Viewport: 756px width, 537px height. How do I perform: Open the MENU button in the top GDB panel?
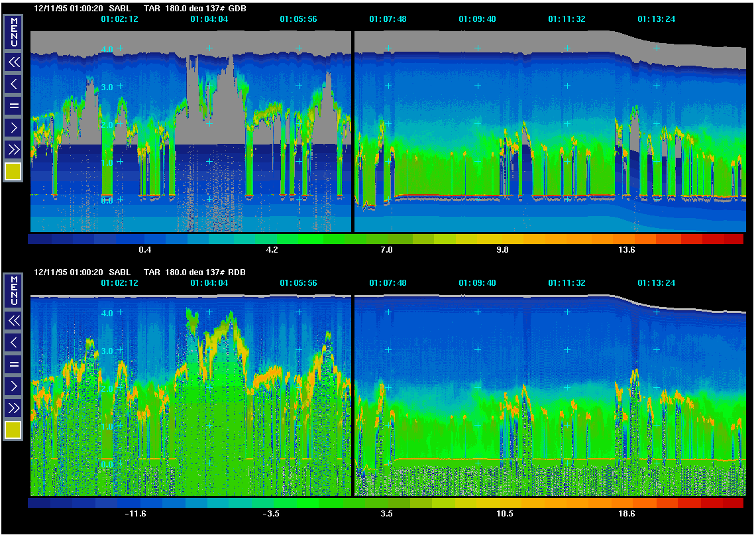pyautogui.click(x=14, y=32)
